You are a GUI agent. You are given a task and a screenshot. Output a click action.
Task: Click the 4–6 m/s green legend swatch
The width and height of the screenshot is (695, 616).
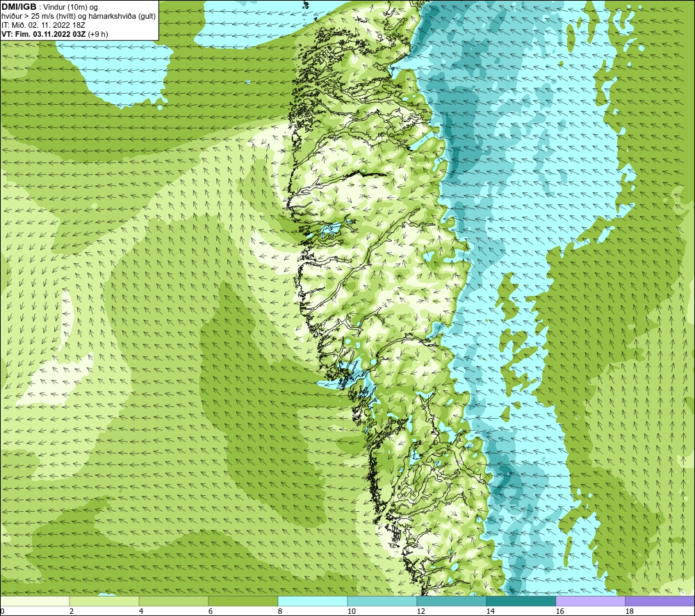[174, 601]
